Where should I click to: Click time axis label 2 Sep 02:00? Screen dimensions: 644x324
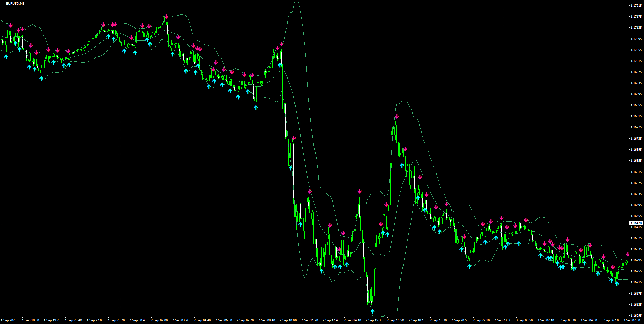tap(159, 320)
